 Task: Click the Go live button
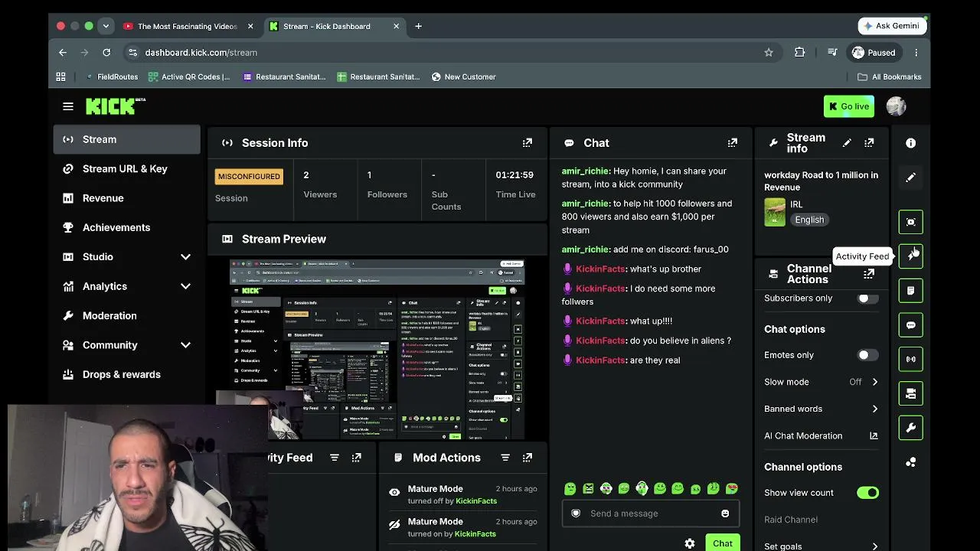(x=849, y=106)
